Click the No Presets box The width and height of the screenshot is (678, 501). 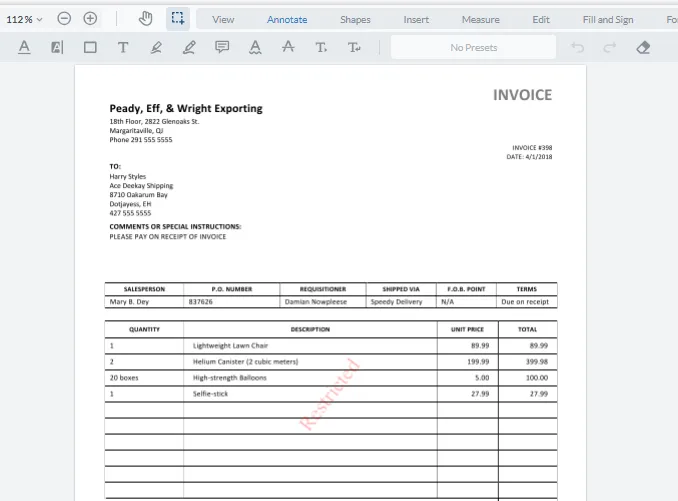click(473, 48)
